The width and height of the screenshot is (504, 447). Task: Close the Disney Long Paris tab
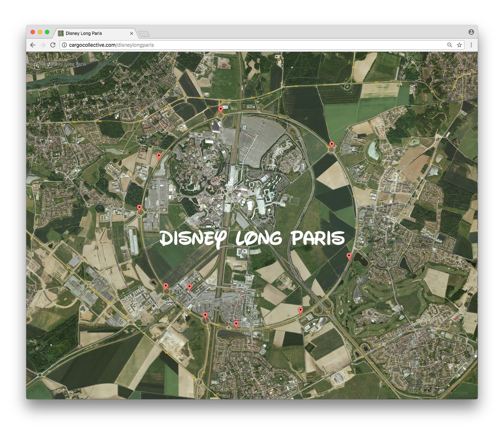pos(132,33)
